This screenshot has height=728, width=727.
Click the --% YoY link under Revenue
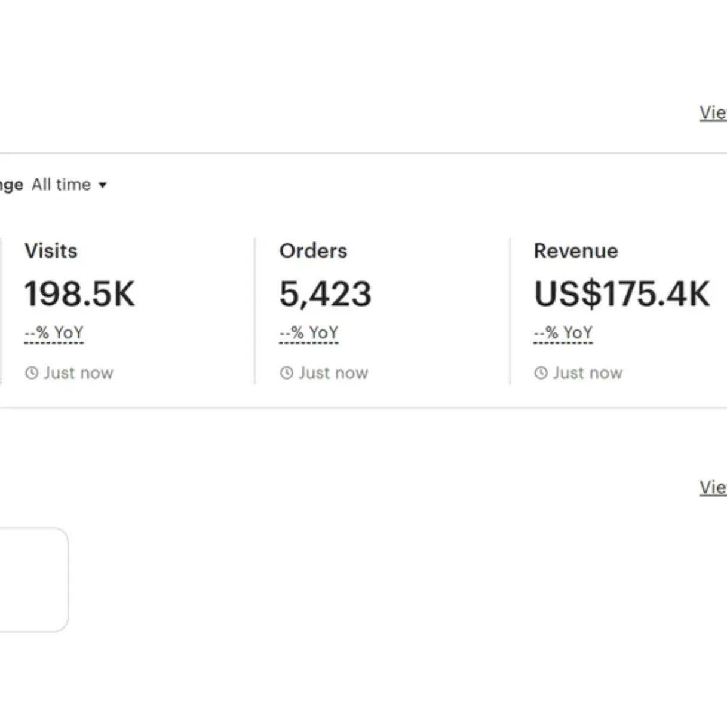(x=562, y=333)
